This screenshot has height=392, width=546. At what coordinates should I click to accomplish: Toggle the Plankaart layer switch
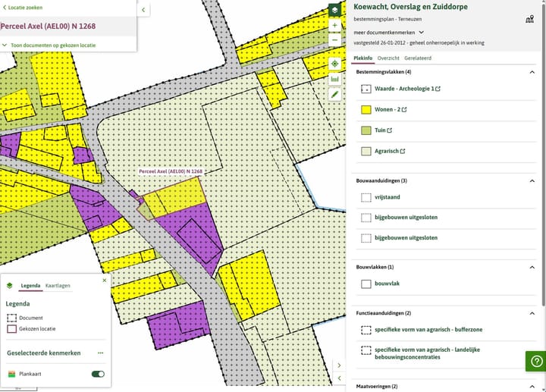pos(98,374)
